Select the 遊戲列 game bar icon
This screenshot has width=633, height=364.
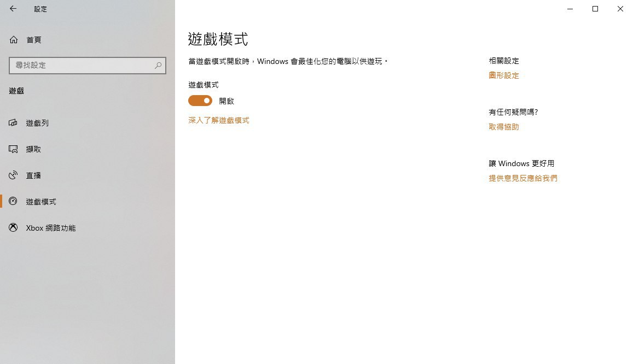coord(13,122)
